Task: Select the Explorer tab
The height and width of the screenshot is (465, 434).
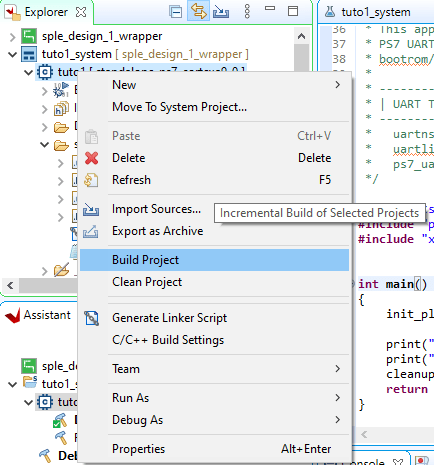Action: [x=46, y=12]
